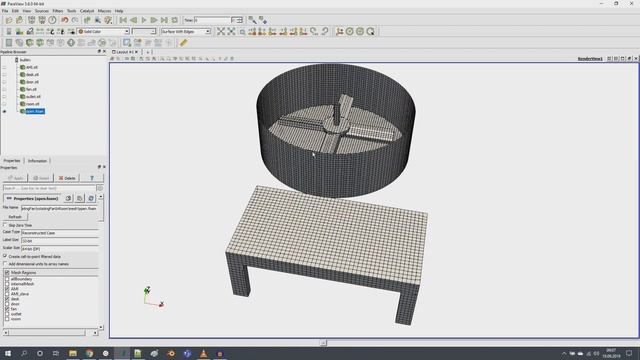Click the Auto Apply clock icon

[x=53, y=20]
